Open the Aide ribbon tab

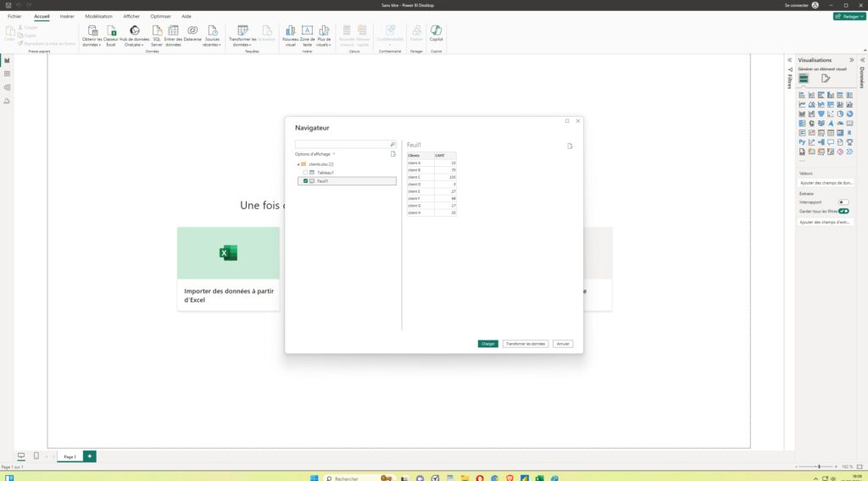coord(186,17)
